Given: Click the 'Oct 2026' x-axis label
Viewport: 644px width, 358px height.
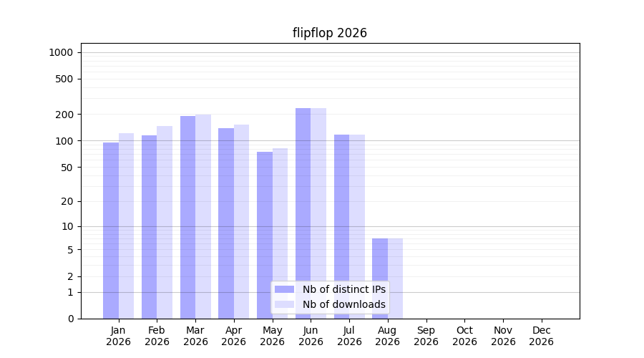Looking at the screenshot, I should point(464,336).
